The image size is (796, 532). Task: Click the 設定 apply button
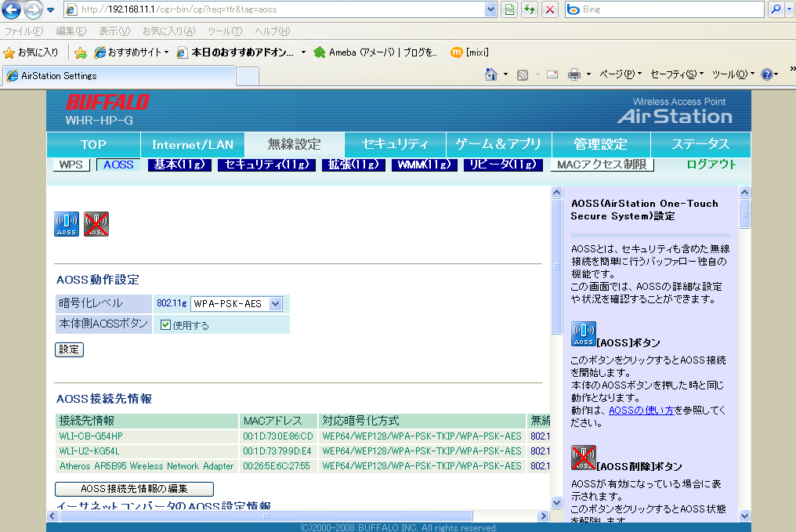69,349
